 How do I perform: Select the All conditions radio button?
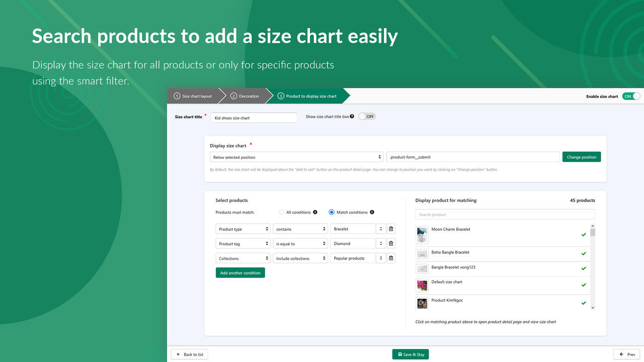(281, 212)
